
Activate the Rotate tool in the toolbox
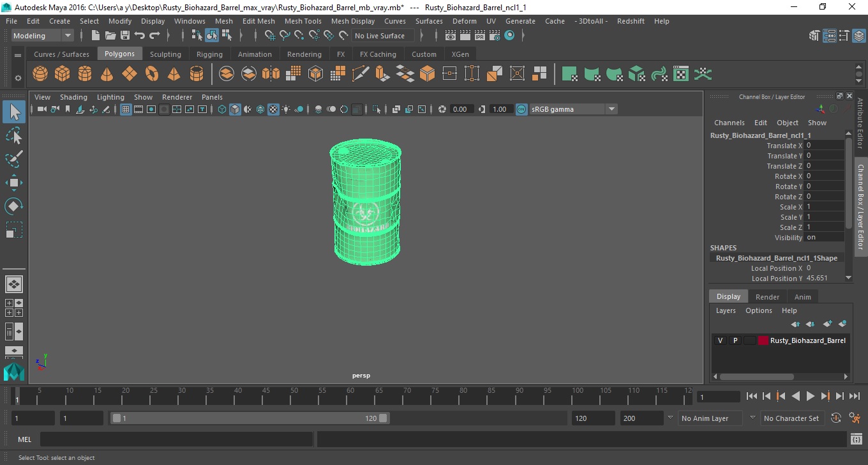(14, 206)
